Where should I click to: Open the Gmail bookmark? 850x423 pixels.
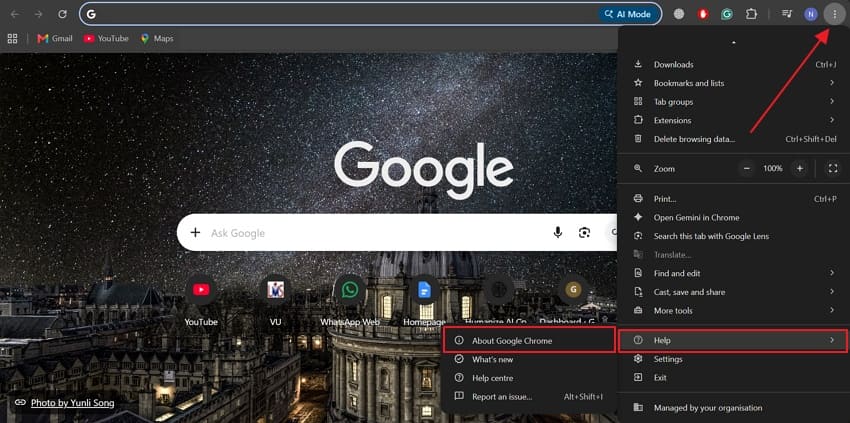tap(55, 39)
